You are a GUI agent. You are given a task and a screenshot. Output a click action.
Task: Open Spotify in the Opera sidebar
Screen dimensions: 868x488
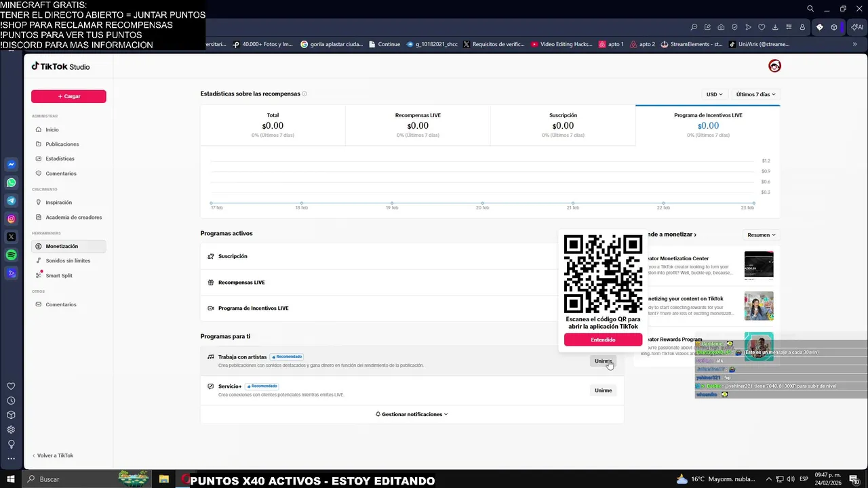point(11,256)
